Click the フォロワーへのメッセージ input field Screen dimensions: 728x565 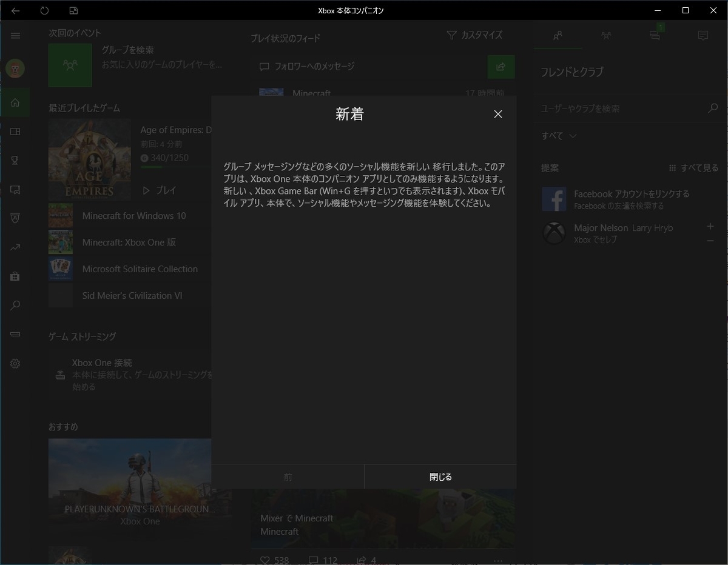pyautogui.click(x=369, y=67)
